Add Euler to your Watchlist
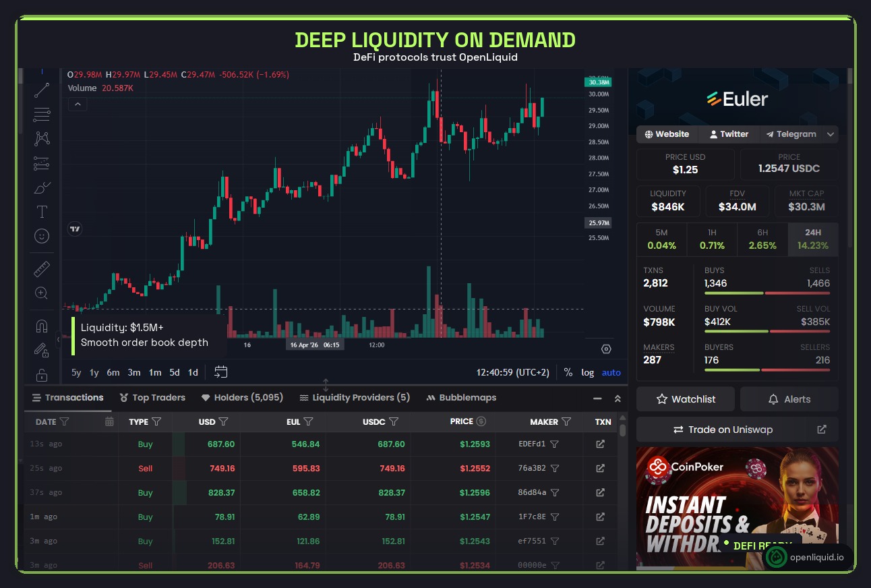871x588 pixels. 685,399
